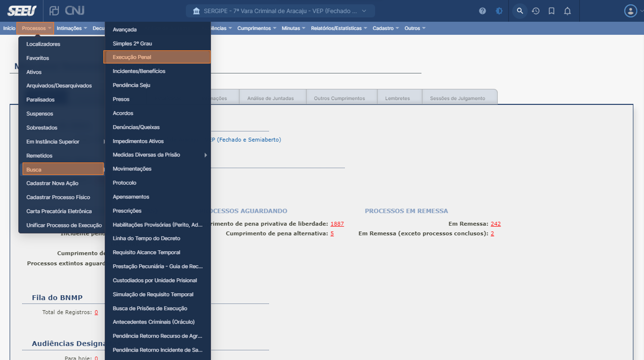
Task: Expand the Cadastro menu
Action: [386, 28]
